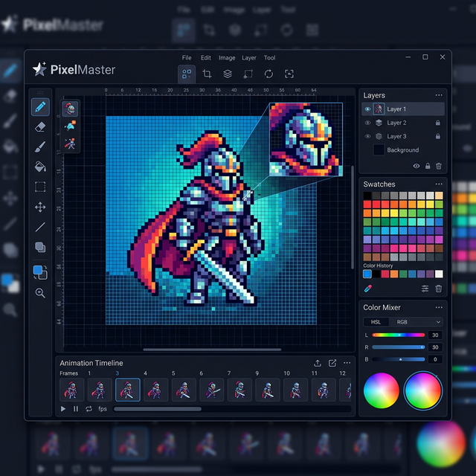Viewport: 476px width, 476px height.
Task: Pause the animation in the timeline
Action: tap(76, 409)
